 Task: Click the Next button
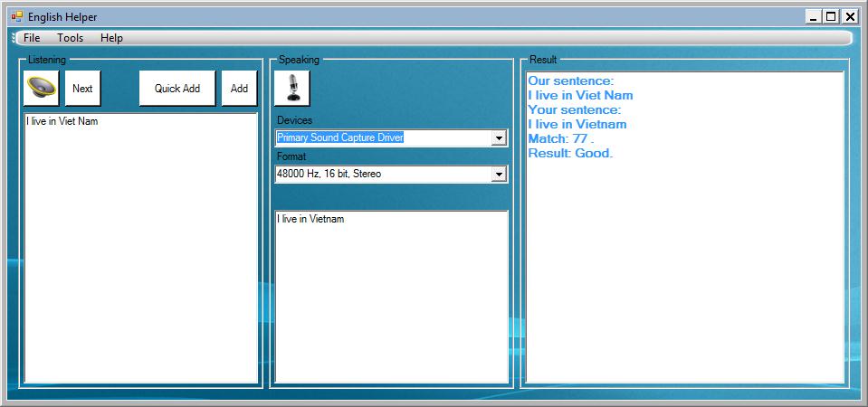[x=82, y=88]
